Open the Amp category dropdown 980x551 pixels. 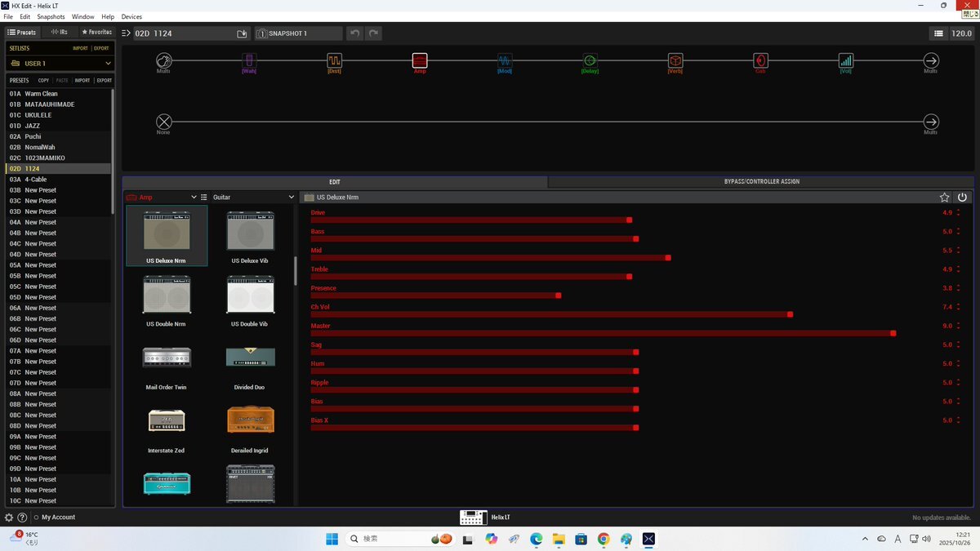[x=194, y=198]
